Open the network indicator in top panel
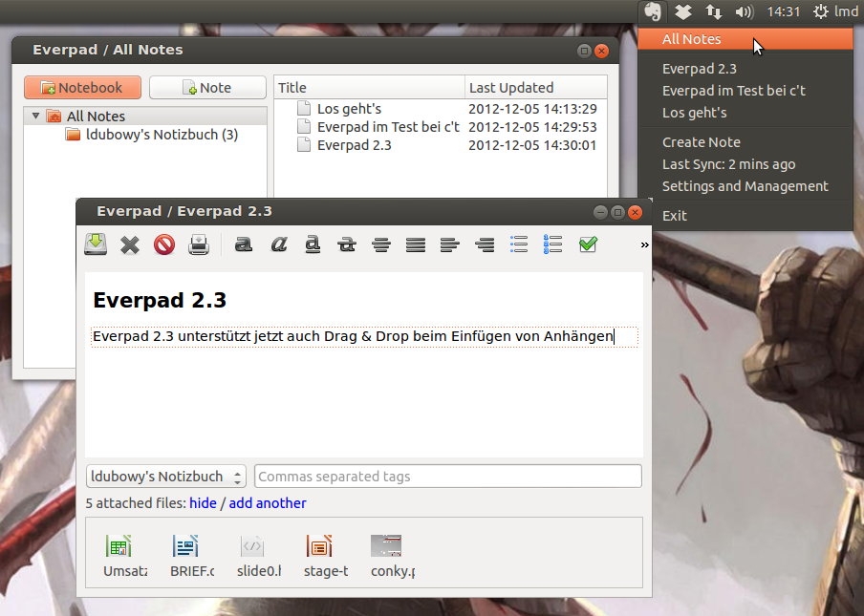Image resolution: width=864 pixels, height=616 pixels. [714, 11]
